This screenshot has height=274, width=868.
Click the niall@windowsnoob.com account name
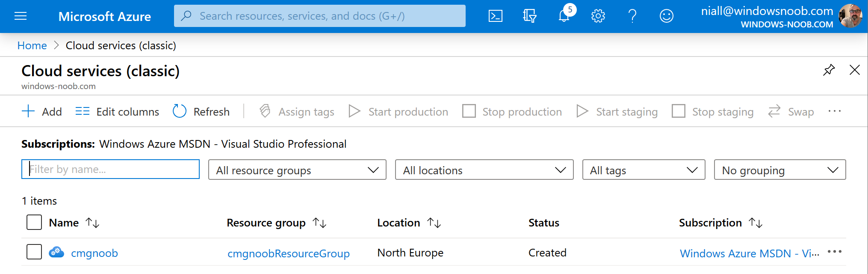pos(767,11)
